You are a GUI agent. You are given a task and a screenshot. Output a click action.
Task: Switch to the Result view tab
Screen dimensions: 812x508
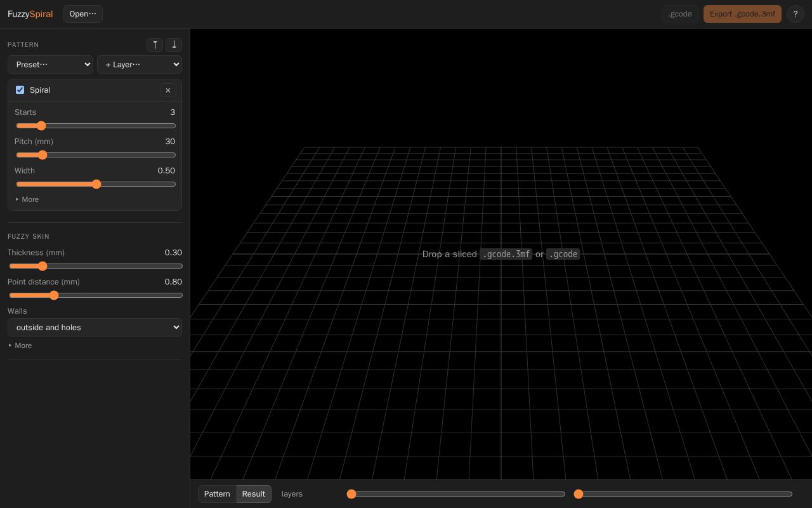coord(254,494)
